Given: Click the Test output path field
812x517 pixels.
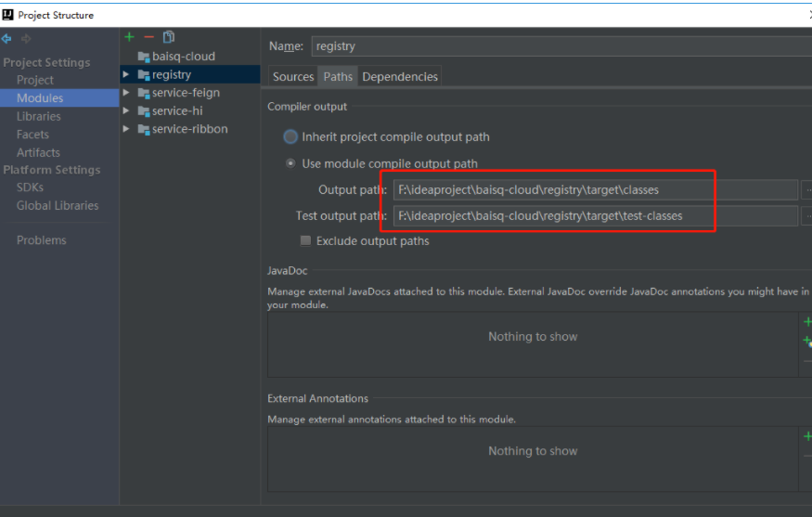Looking at the screenshot, I should click(596, 215).
